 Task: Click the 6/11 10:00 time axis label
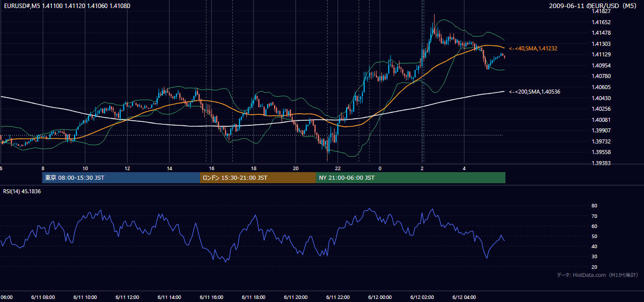click(x=85, y=297)
